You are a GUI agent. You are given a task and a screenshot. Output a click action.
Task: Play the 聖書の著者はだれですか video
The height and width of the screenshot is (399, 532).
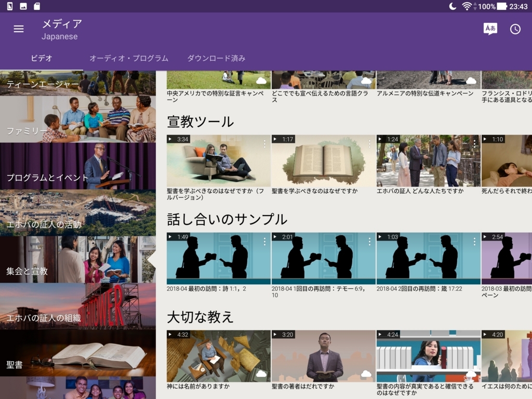click(323, 356)
